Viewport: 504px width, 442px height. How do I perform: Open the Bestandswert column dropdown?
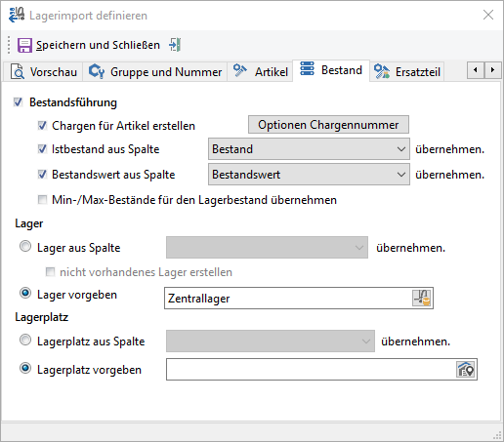tap(309, 175)
